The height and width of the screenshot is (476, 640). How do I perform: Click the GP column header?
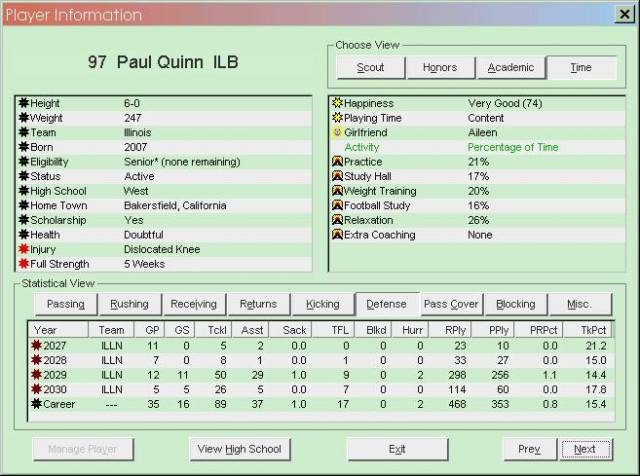149,330
